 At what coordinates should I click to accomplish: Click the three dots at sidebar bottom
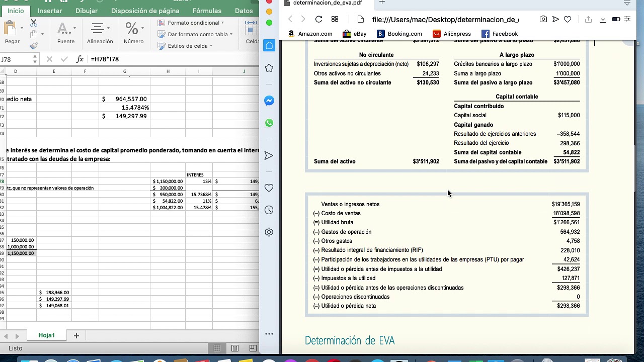point(269,334)
